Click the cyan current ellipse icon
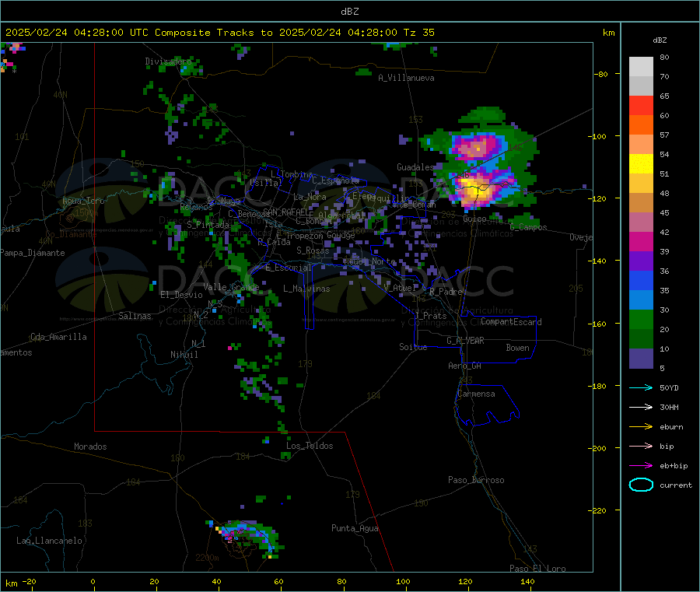The width and height of the screenshot is (700, 592). (x=641, y=485)
